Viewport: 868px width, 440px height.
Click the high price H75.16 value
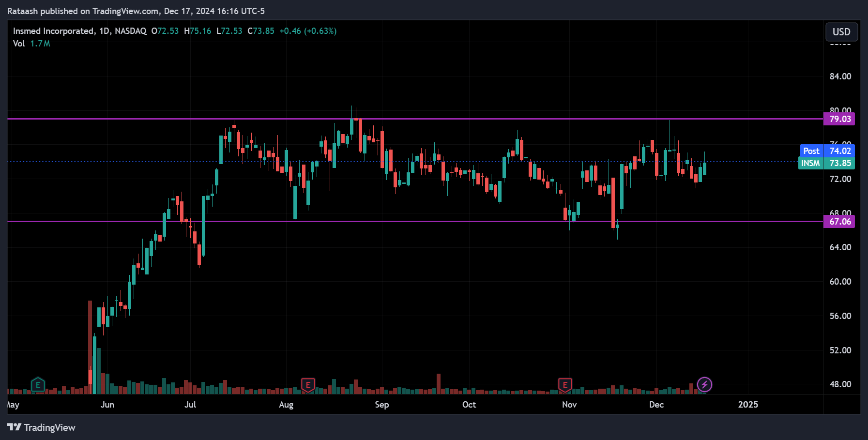pyautogui.click(x=198, y=31)
